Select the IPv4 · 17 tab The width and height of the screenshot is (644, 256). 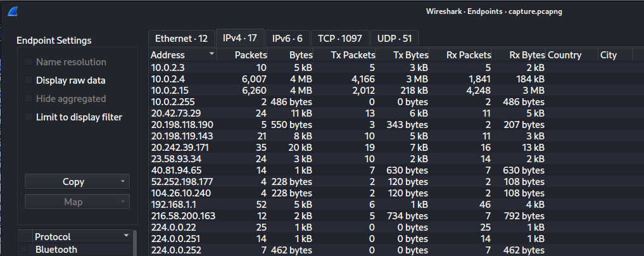tap(240, 38)
